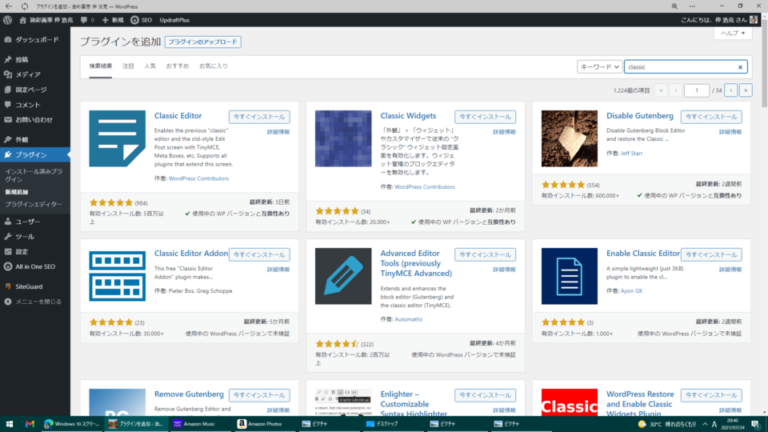Open author Jeff Starr link
This screenshot has height=432, width=768.
(631, 153)
